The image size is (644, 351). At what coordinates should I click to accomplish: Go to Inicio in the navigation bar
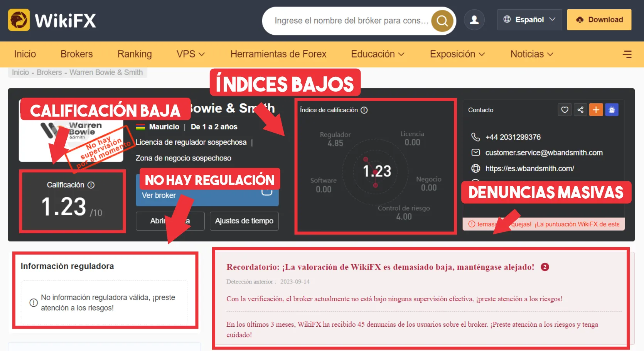[25, 54]
